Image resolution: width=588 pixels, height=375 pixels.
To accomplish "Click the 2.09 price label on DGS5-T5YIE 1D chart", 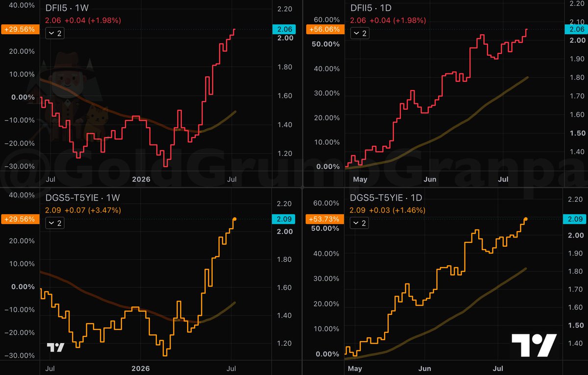I will click(x=574, y=219).
